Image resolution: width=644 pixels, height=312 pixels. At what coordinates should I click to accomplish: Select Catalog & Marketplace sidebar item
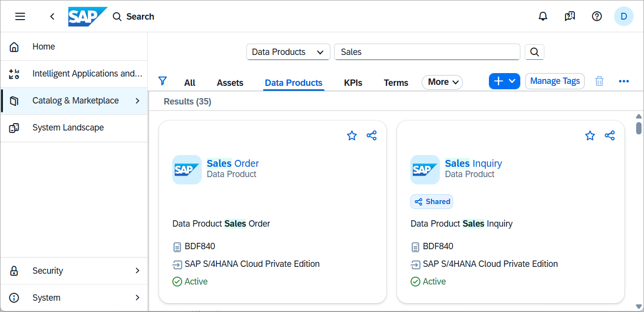[x=74, y=101]
